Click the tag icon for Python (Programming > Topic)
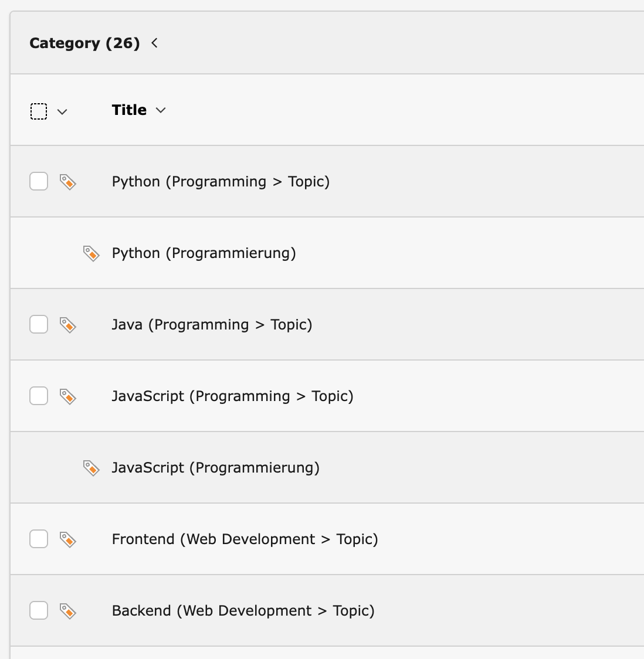 pyautogui.click(x=67, y=182)
